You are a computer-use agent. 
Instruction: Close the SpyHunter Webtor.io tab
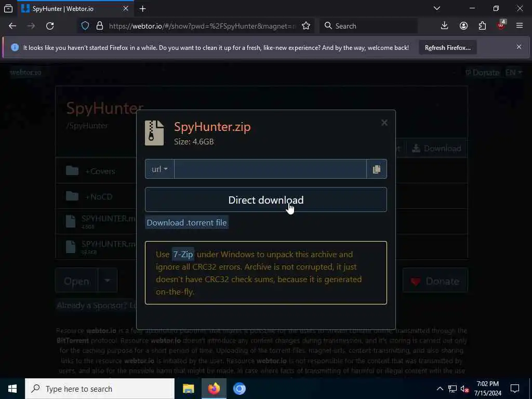126,8
